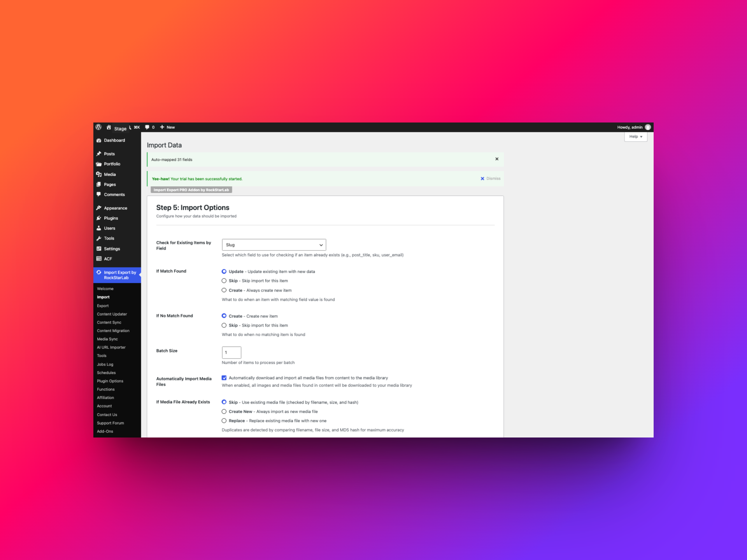Open Content Updater submenu item

click(x=112, y=314)
